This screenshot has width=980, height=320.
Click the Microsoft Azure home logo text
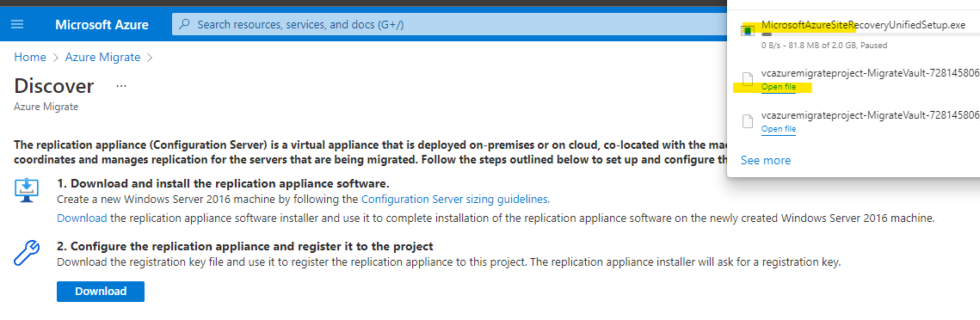click(x=102, y=25)
